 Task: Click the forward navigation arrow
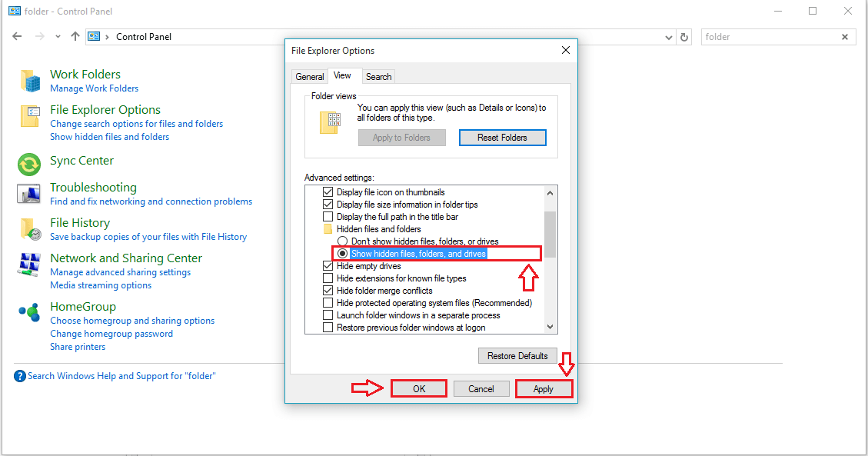(39, 36)
